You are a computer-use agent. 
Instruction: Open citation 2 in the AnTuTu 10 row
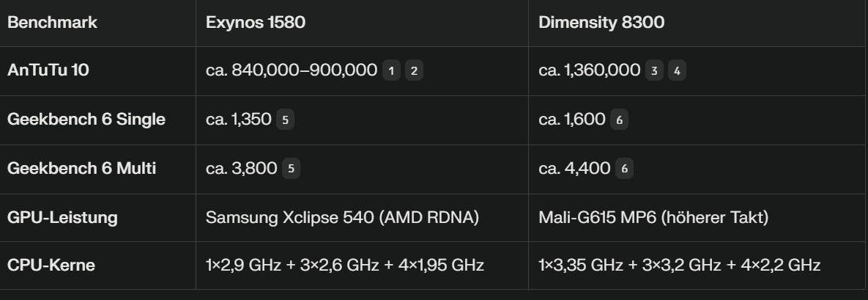(x=415, y=70)
